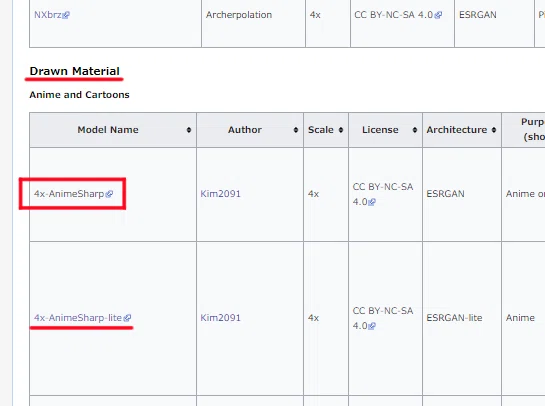Click the Architecture column header text

(457, 130)
